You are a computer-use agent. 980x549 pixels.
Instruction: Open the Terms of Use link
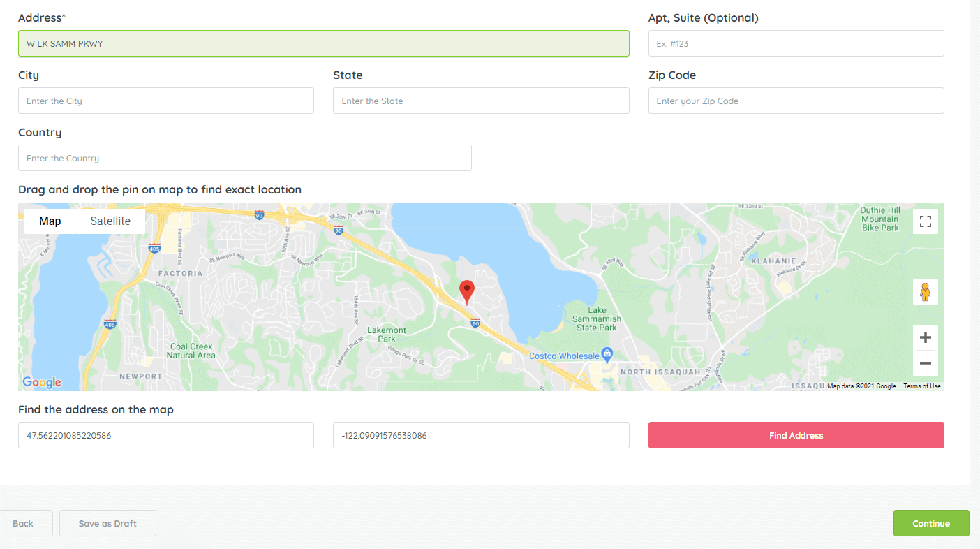point(921,386)
